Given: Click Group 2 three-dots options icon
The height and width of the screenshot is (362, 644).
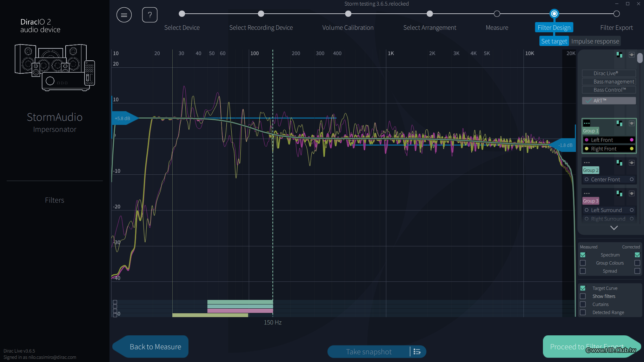Looking at the screenshot, I should pyautogui.click(x=586, y=163).
